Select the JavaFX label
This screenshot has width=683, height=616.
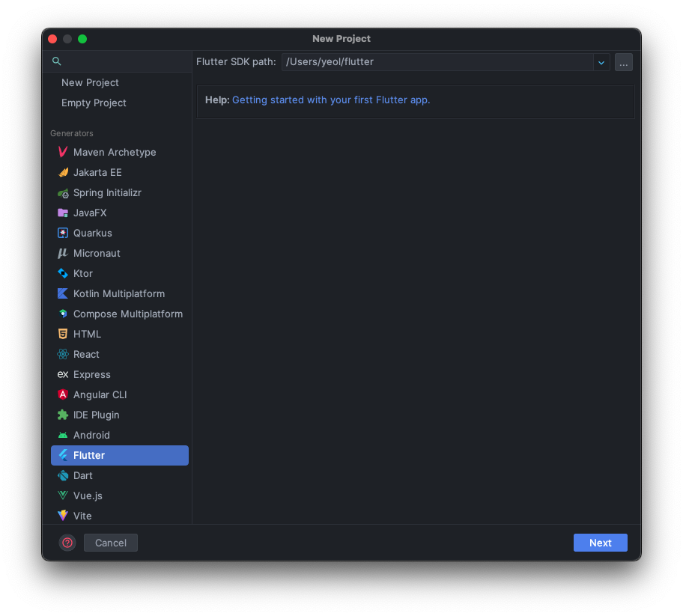[90, 213]
